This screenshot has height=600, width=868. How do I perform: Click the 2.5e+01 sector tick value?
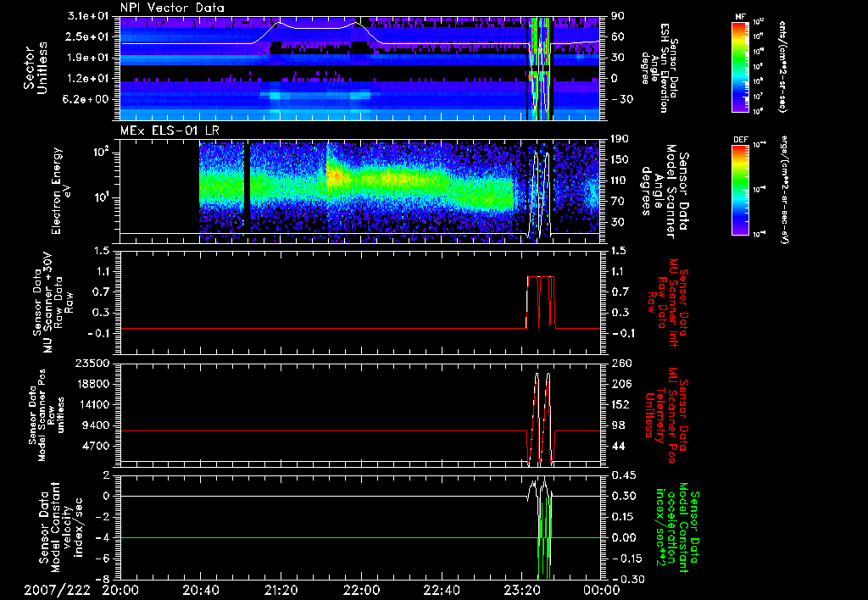tap(88, 36)
